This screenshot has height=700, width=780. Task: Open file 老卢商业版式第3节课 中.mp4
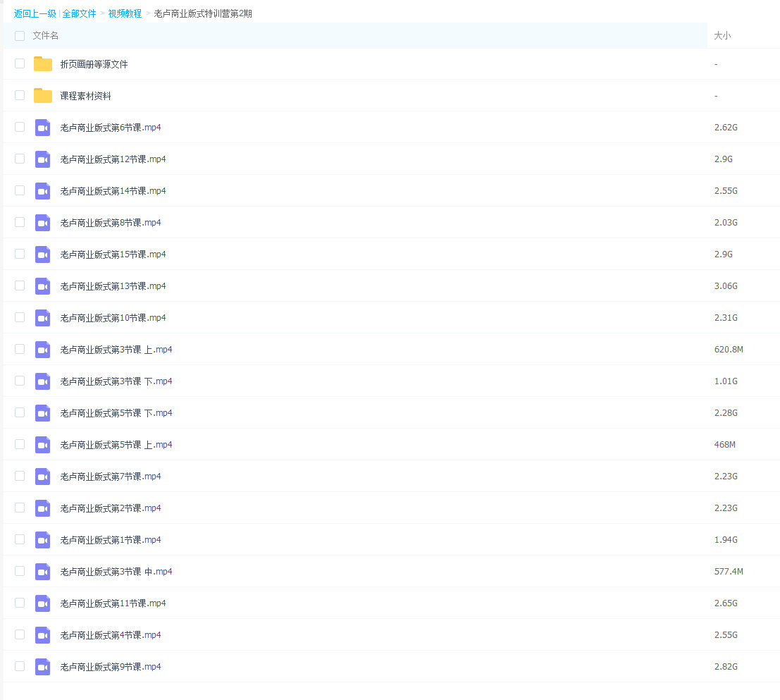click(x=116, y=572)
